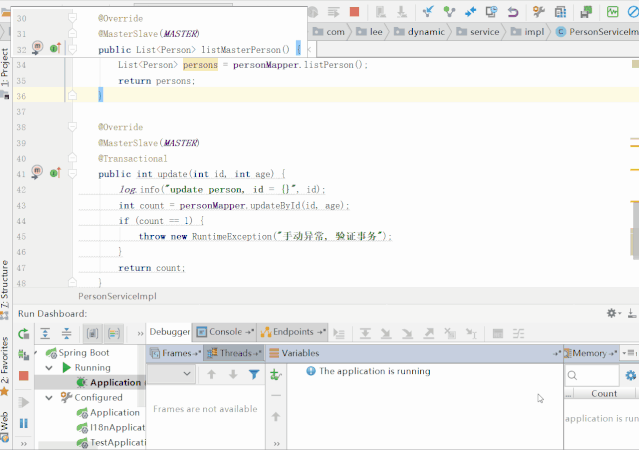The width and height of the screenshot is (639, 450).
Task: Toggle the group by status dashboard button
Action: (114, 334)
